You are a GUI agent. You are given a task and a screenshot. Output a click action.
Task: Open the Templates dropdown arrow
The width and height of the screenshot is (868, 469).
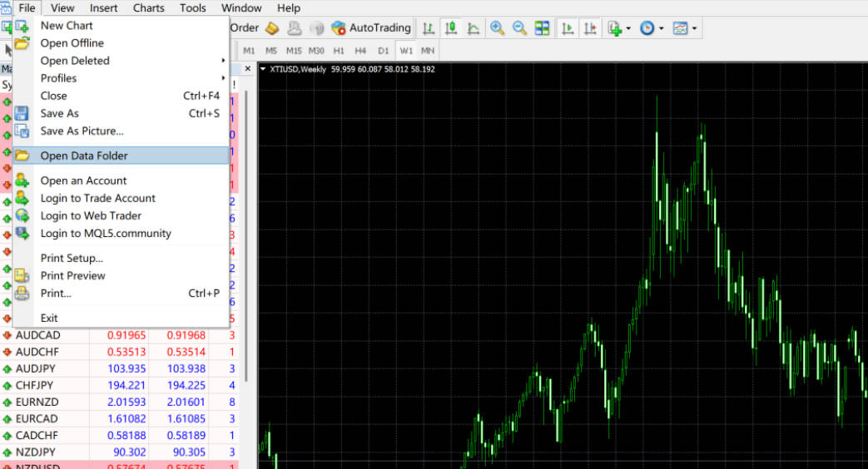[694, 28]
